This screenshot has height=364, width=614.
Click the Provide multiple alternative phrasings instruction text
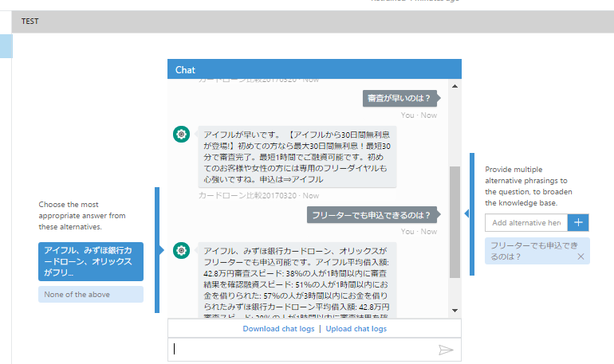(528, 186)
